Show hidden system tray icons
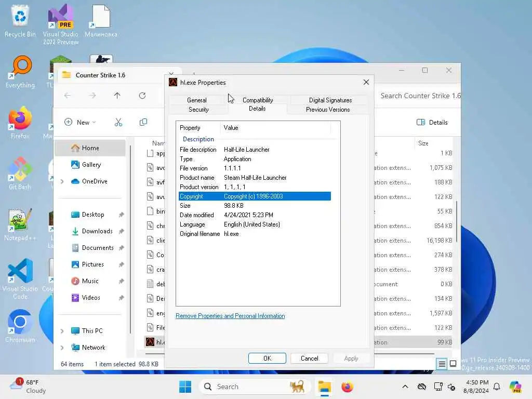 pos(405,387)
